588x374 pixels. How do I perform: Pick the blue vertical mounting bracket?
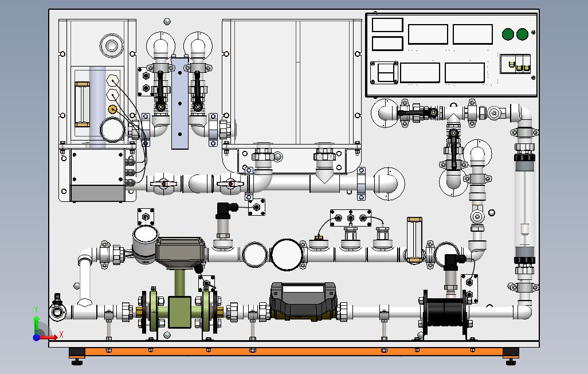[180, 103]
